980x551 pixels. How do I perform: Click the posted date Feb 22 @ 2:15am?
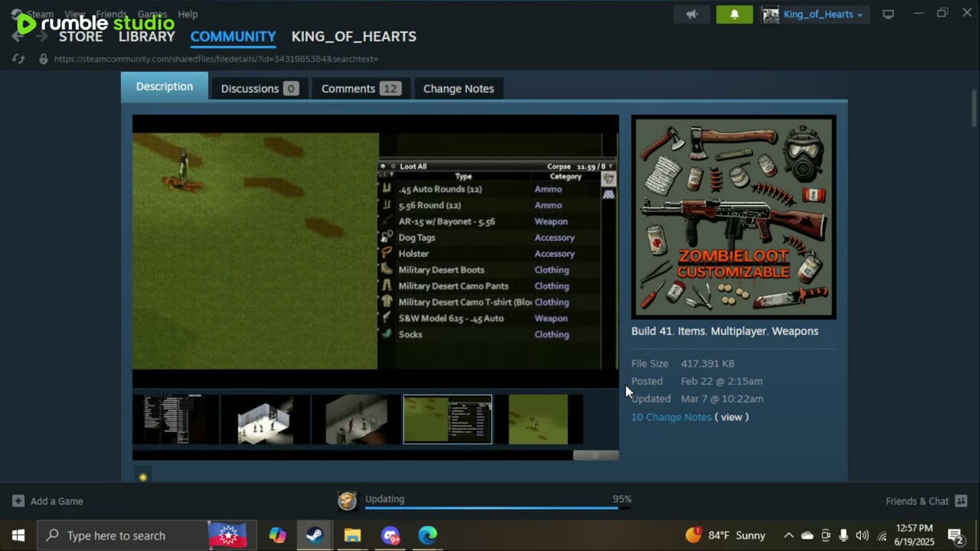pyautogui.click(x=721, y=381)
